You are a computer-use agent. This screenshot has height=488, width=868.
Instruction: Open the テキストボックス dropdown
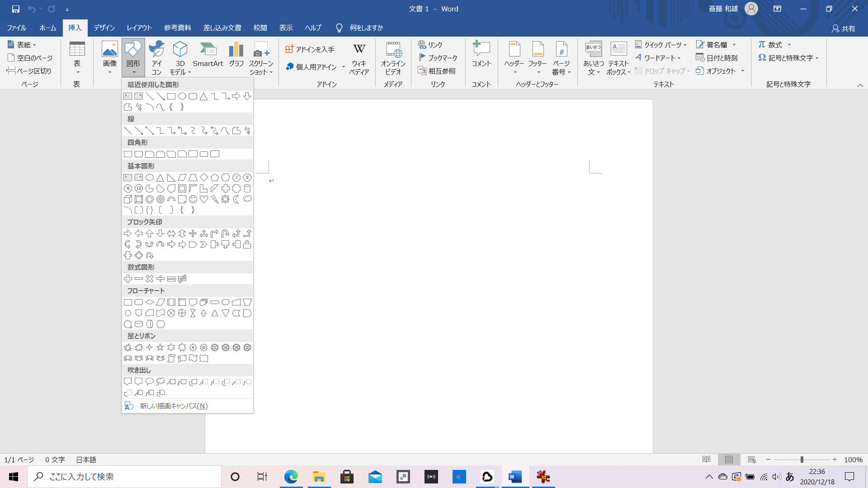click(618, 60)
